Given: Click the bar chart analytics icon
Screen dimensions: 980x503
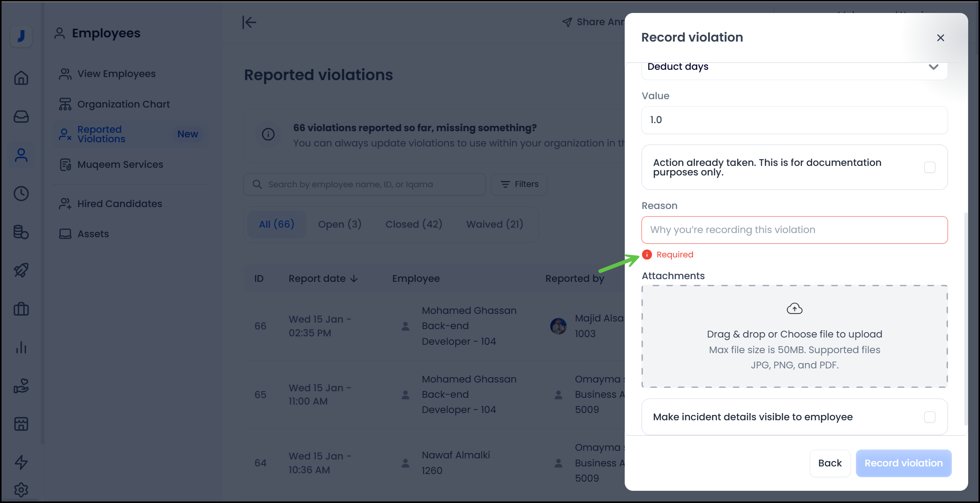Looking at the screenshot, I should (x=21, y=347).
